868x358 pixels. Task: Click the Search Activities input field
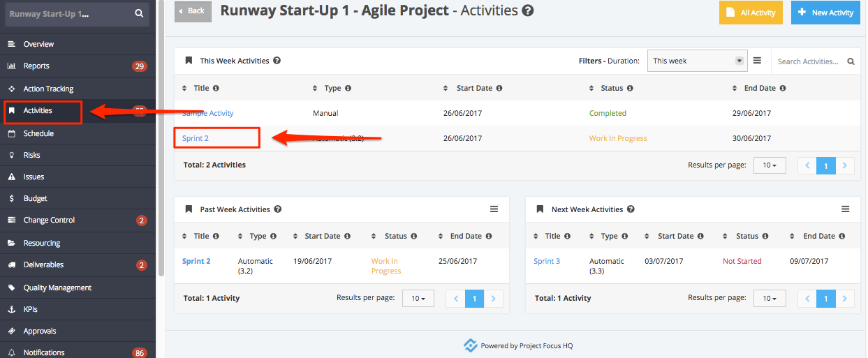[808, 61]
